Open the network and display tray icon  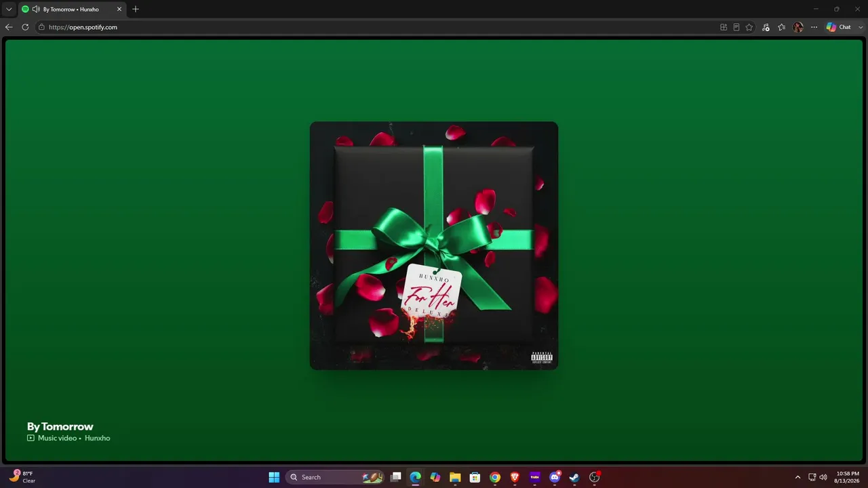click(812, 477)
